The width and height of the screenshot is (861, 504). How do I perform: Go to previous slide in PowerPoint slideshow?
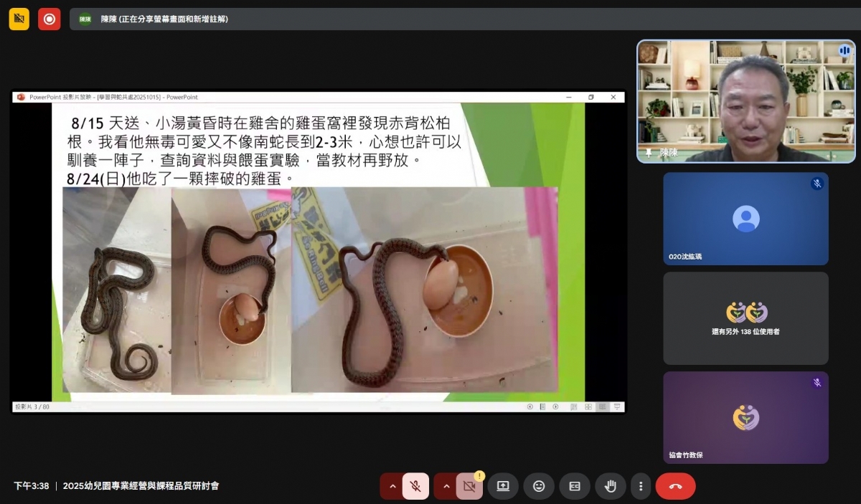(x=530, y=406)
